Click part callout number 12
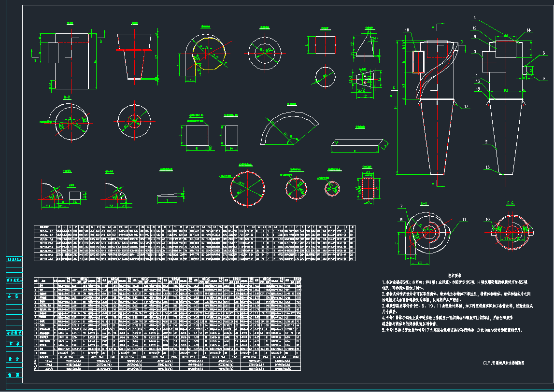The image size is (554, 392). (x=475, y=28)
